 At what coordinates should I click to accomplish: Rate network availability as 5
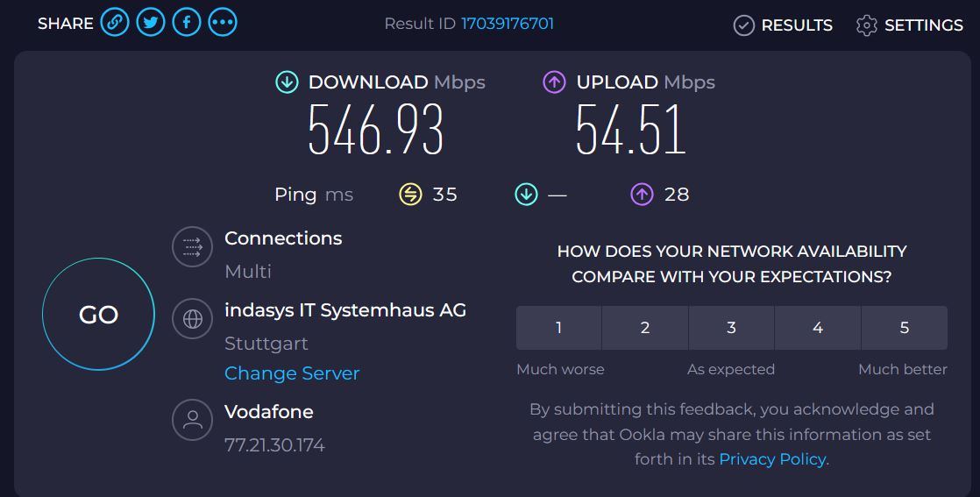905,328
